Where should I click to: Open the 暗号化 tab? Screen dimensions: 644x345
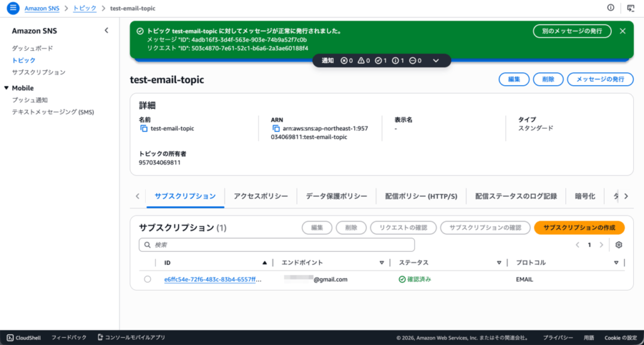click(586, 196)
